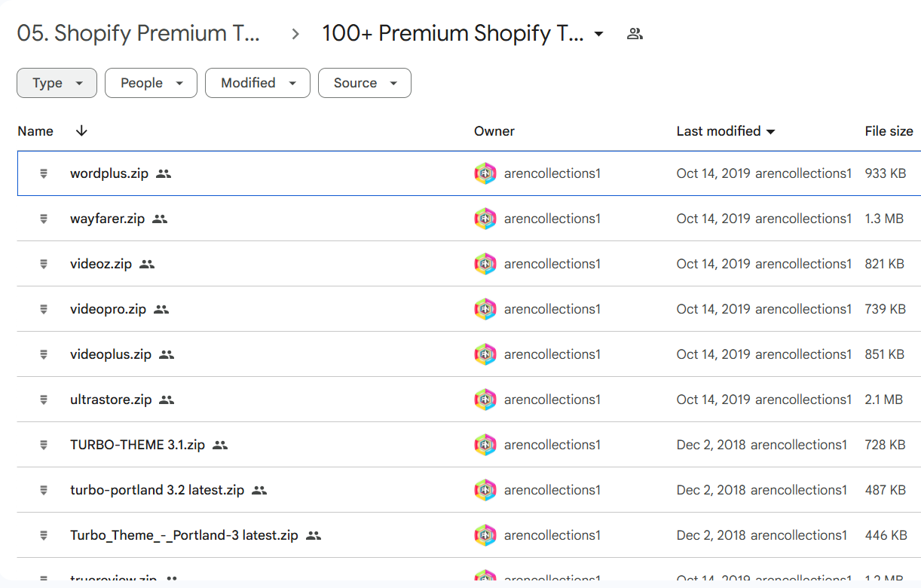The width and height of the screenshot is (921, 588).
Task: Click the Dec 2, 2018 date for TURBO-THEME 3.1.zip
Action: click(x=711, y=445)
